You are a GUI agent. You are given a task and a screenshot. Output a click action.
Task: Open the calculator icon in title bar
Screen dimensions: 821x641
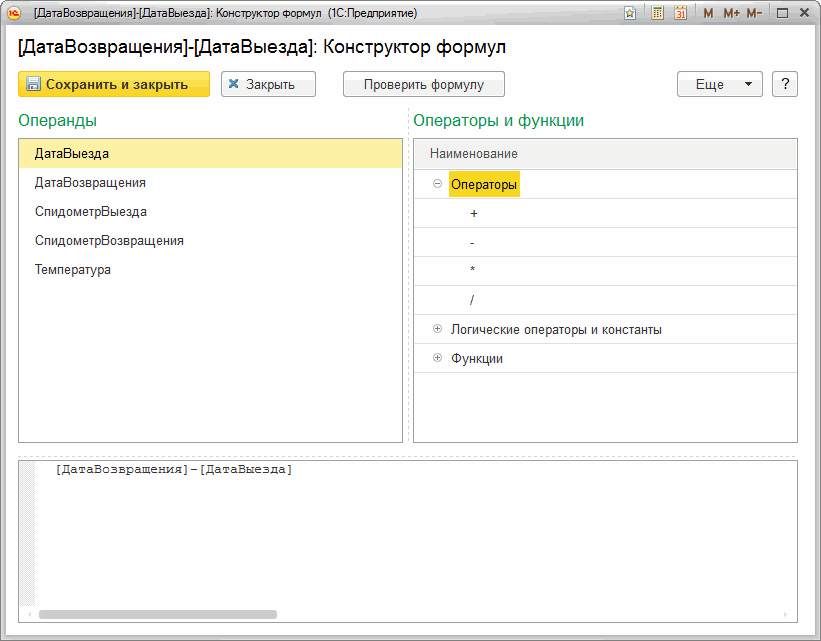pos(658,13)
